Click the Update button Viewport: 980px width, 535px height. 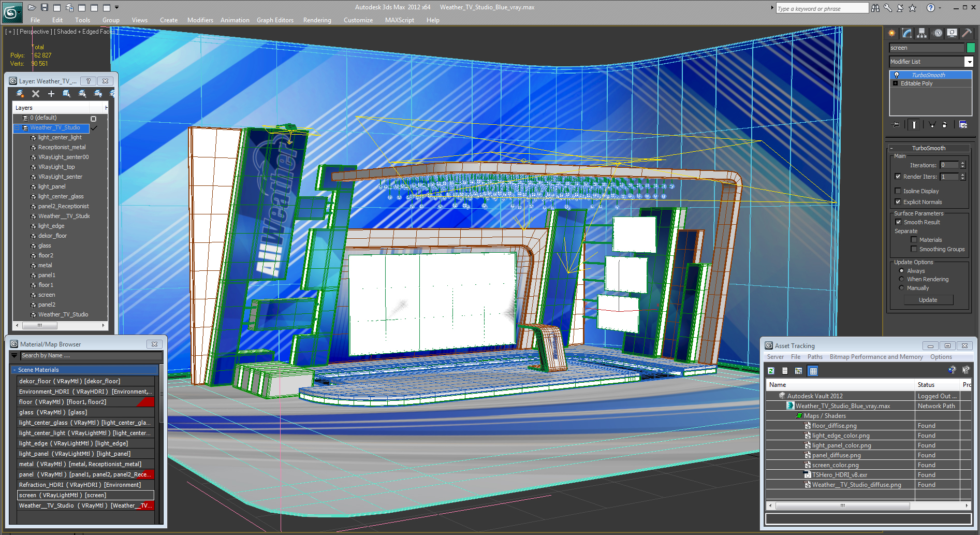coord(928,300)
